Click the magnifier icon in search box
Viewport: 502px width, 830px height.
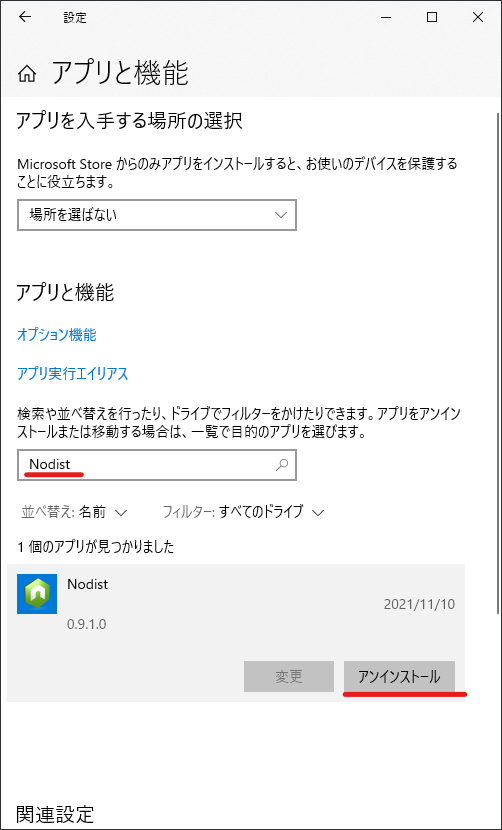282,465
